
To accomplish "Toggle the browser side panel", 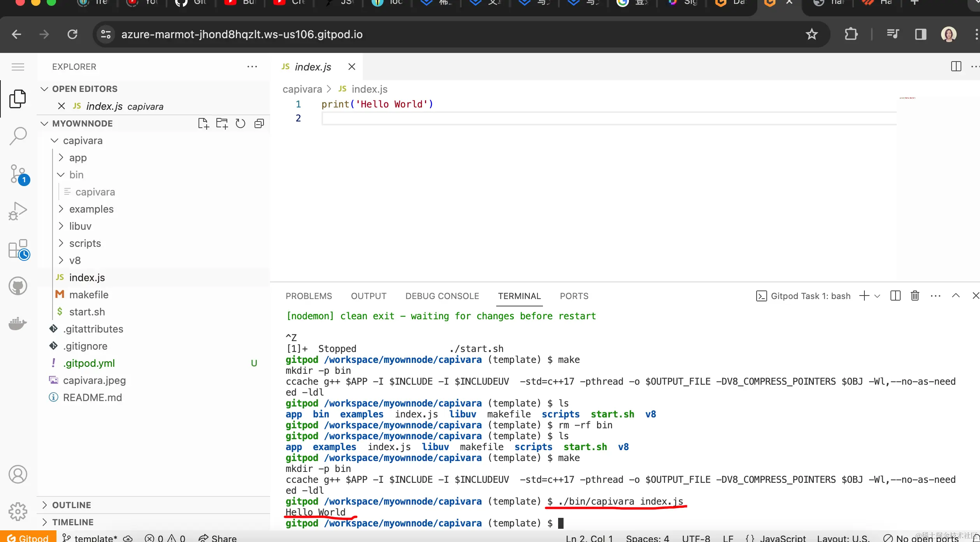I will coord(920,34).
